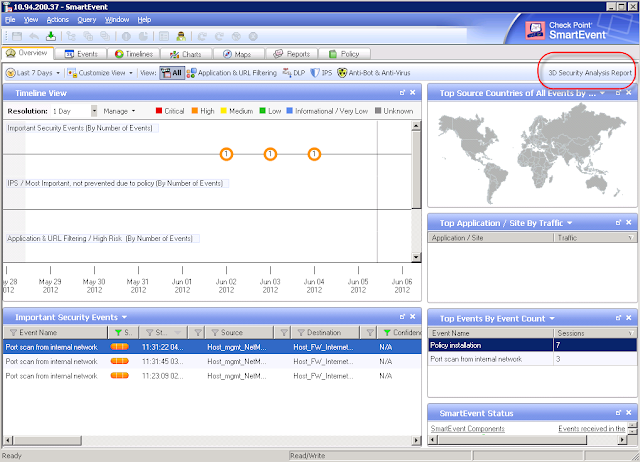
Task: Click the Timeline View vertical scrollbar down arrow
Action: pos(416,257)
